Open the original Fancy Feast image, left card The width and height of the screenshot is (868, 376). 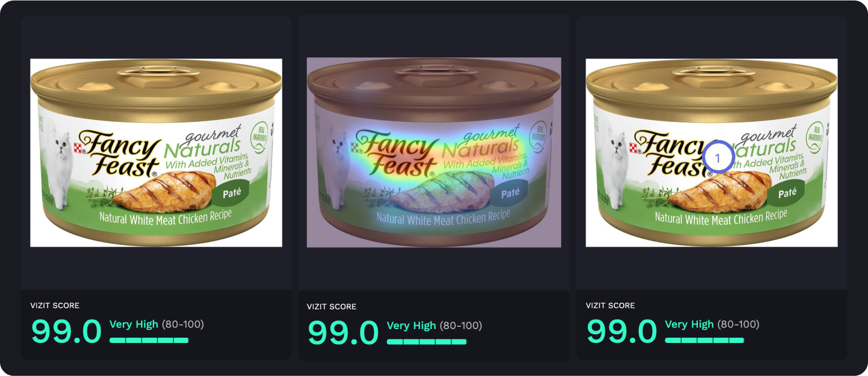[x=156, y=153]
